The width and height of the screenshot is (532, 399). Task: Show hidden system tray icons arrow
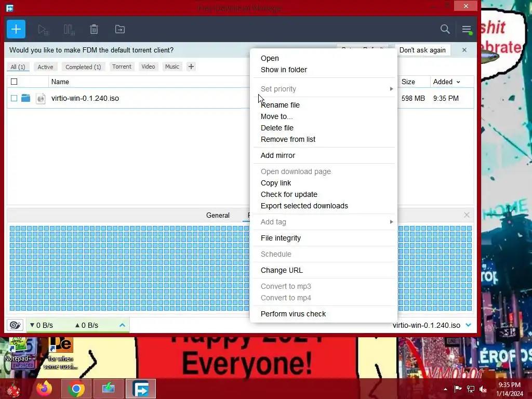[445, 389]
